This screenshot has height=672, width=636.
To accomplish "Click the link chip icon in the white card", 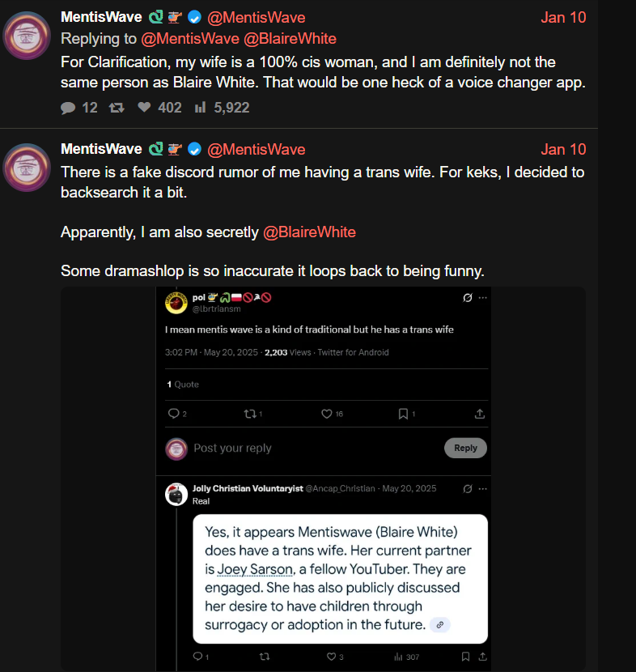I will pyautogui.click(x=439, y=624).
